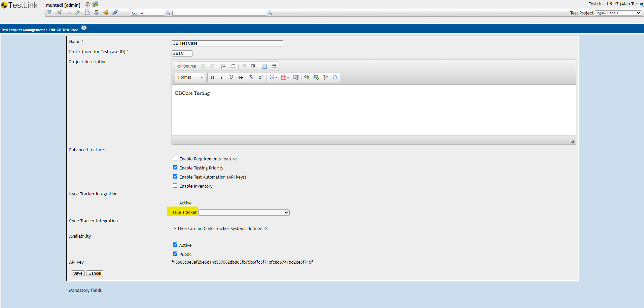
Task: Click the Undo icon in the editor
Action: click(203, 66)
